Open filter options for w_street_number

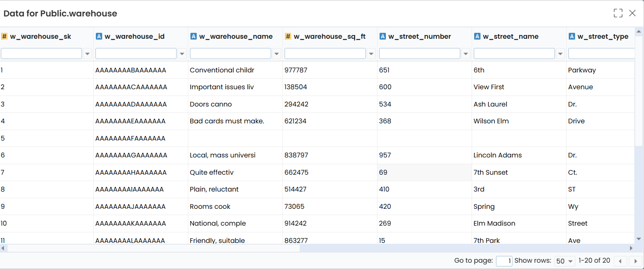tap(466, 53)
